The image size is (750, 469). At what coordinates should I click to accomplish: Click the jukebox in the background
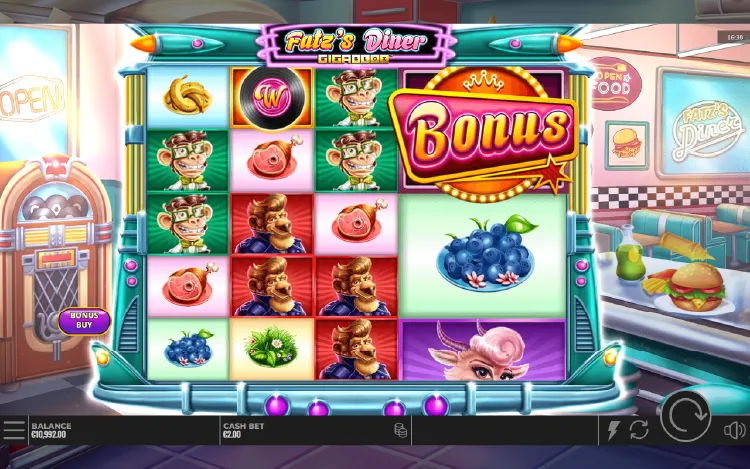53,268
